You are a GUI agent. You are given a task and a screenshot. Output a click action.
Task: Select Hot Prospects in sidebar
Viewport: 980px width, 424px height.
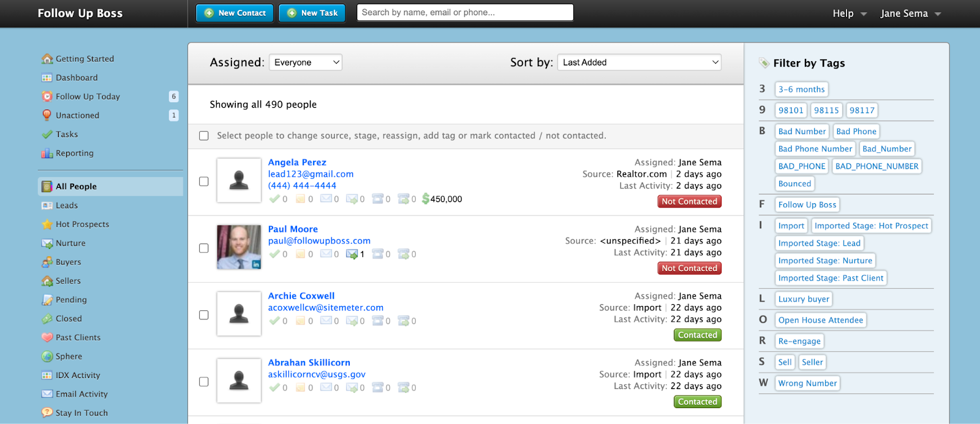pyautogui.click(x=82, y=225)
